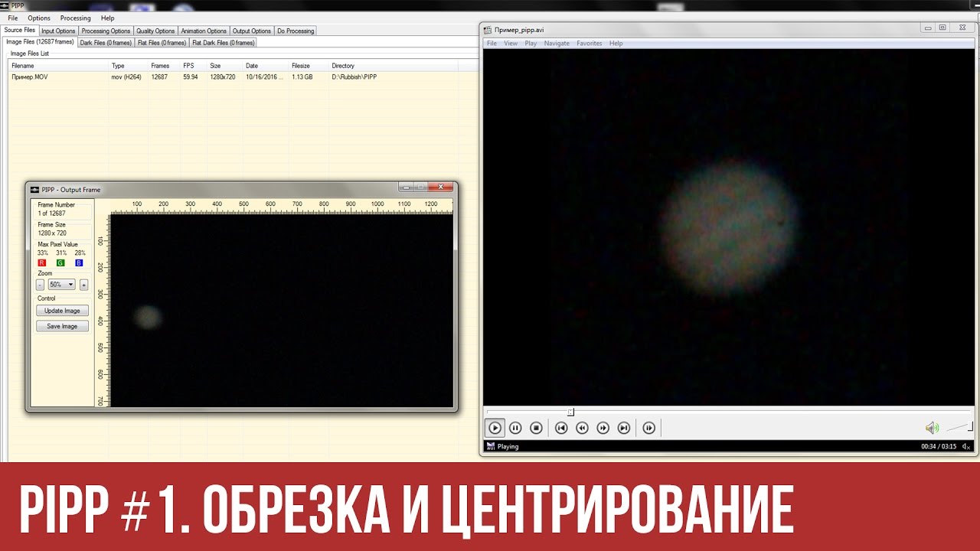Skip to next file in media player
The width and height of the screenshot is (980, 551).
click(624, 428)
